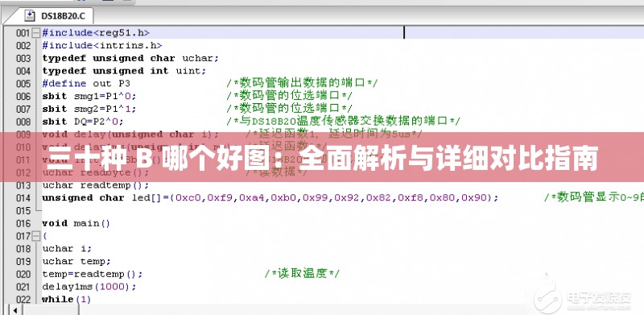
Task: Click the sbit smg1=P1^0 statement
Action: (89, 96)
